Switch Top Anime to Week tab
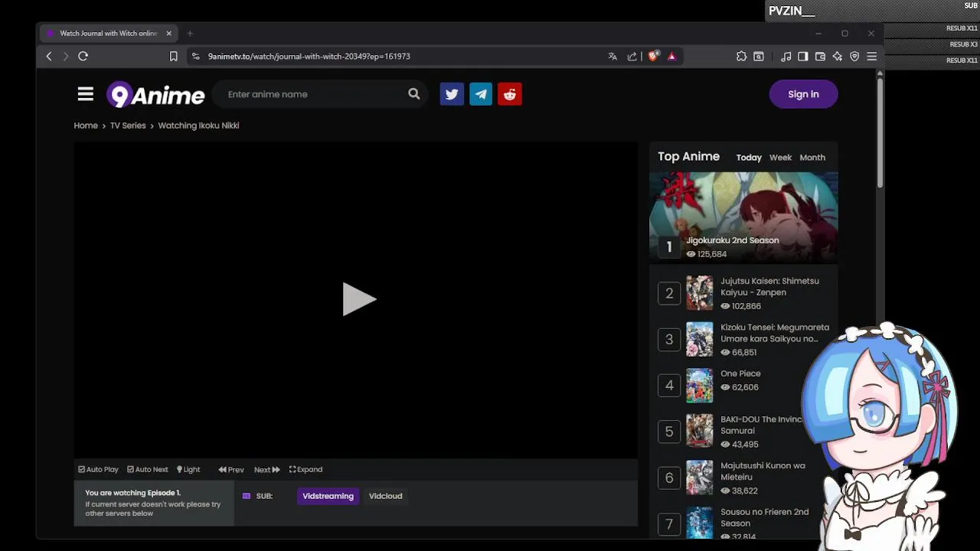Image resolution: width=980 pixels, height=551 pixels. point(780,158)
